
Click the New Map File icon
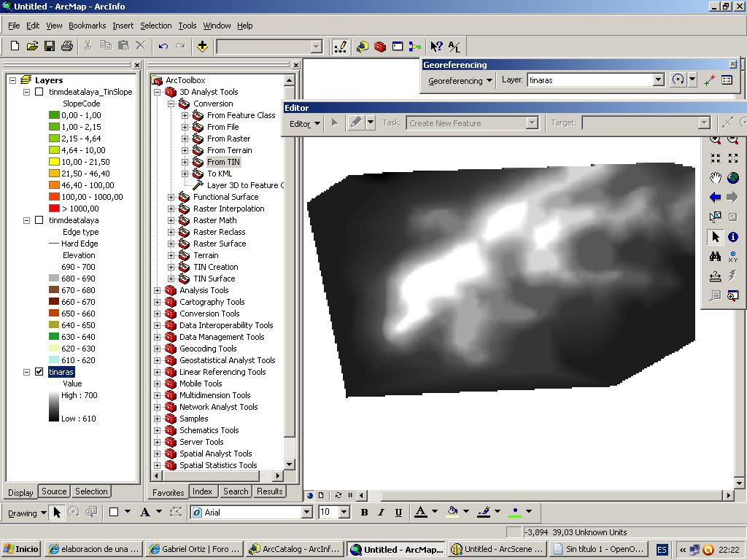15,46
